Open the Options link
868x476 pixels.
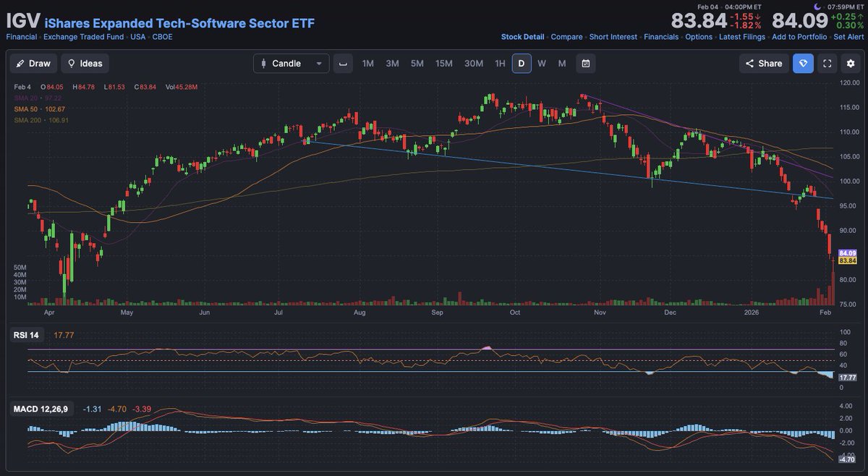pyautogui.click(x=699, y=36)
